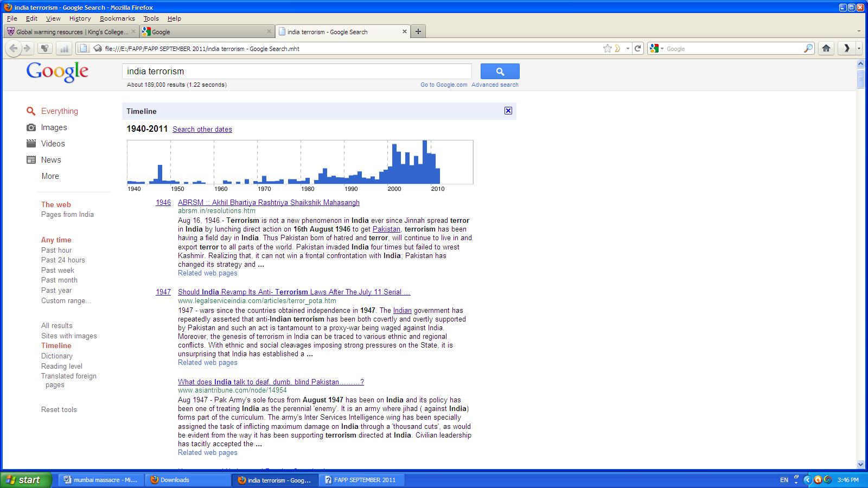Reload the page with the refresh icon
This screenshot has height=488, width=868.
(638, 48)
